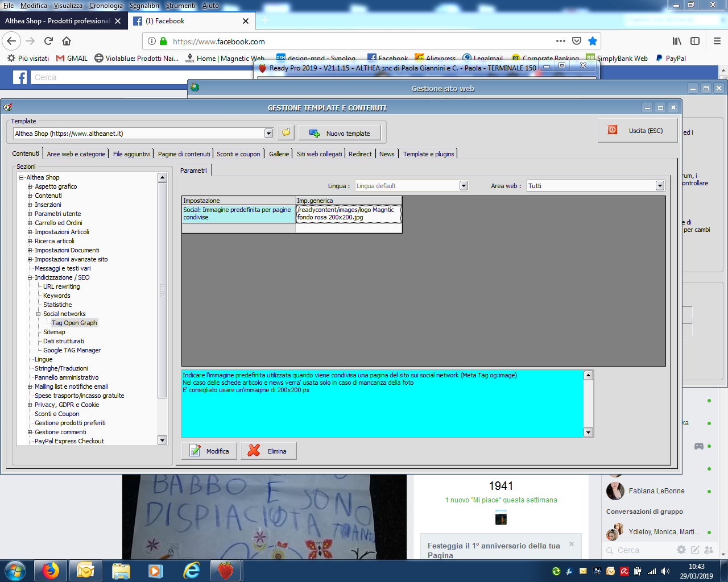
Task: Reload the current Firefox page
Action: tap(48, 41)
